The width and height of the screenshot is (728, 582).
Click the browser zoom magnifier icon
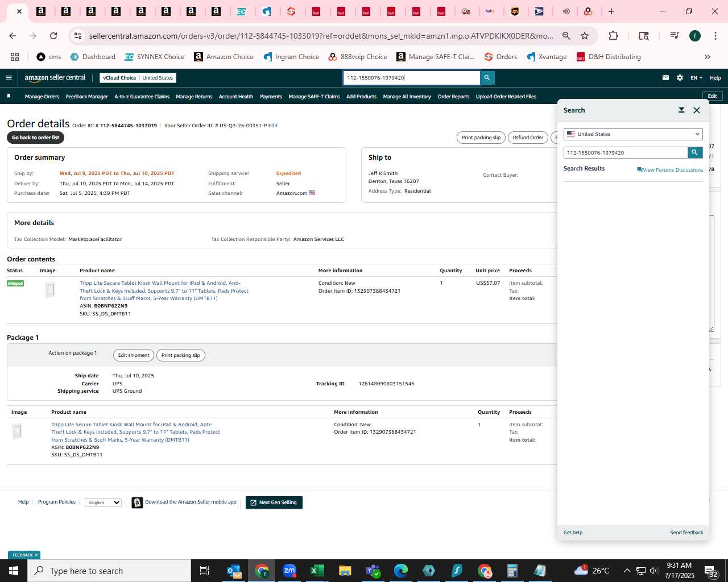click(x=566, y=36)
